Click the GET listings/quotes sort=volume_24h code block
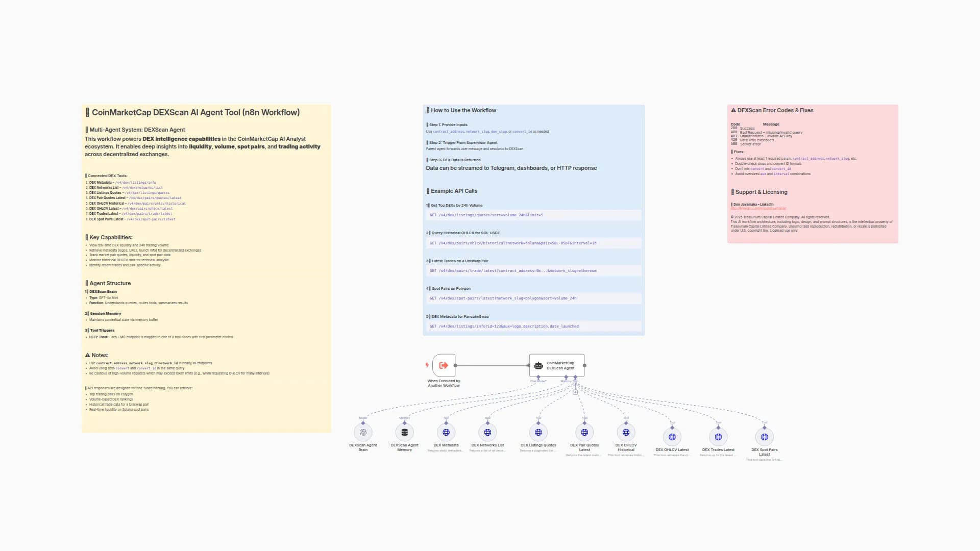Viewport: 980px width, 551px height. click(534, 215)
